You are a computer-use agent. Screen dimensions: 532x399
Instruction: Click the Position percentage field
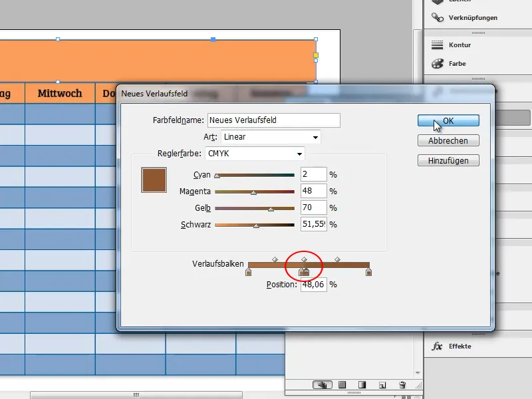(x=313, y=285)
